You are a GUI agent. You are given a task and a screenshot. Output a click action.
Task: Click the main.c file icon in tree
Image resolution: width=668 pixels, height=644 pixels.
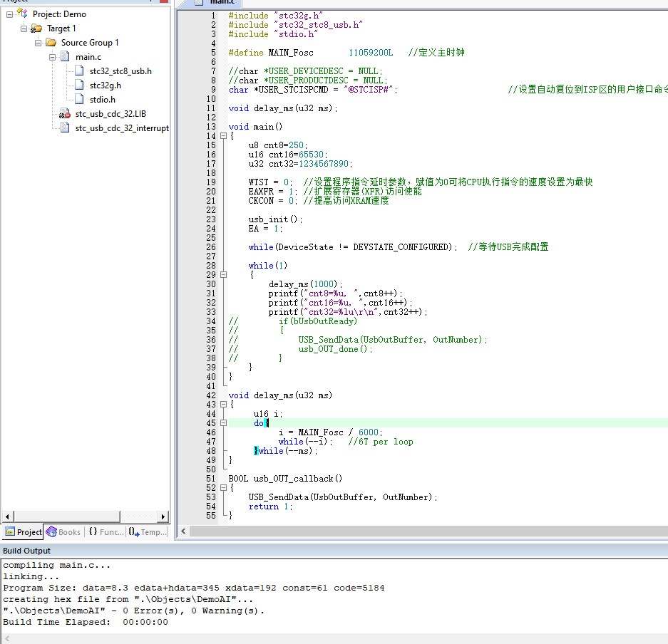66,57
